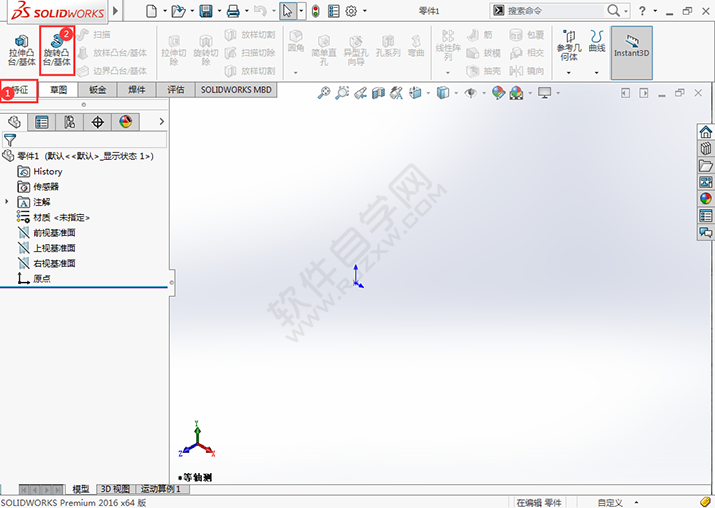Screen dimensions: 715x508
Task: Toggle Hide/Show Items eye icon
Action: tap(471, 93)
